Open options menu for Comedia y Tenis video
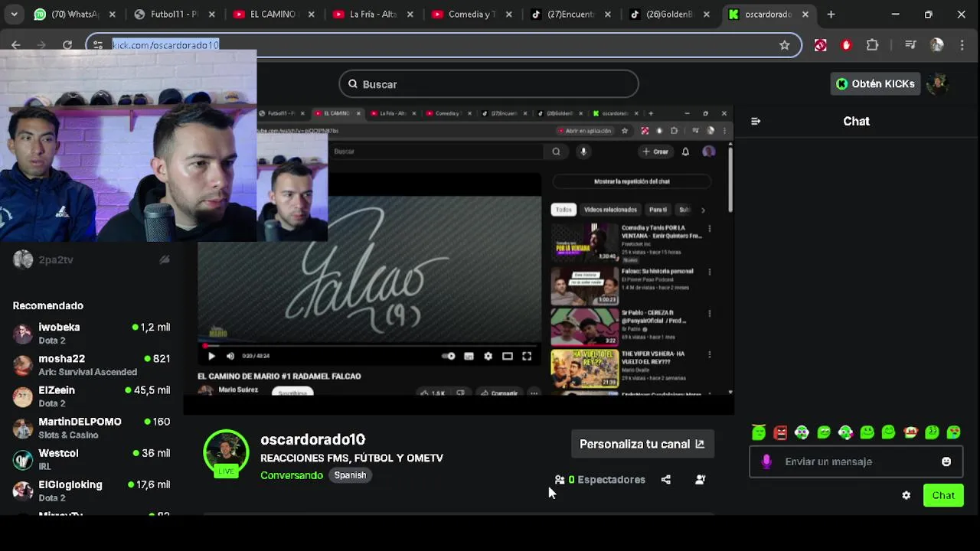980x551 pixels. coord(710,229)
